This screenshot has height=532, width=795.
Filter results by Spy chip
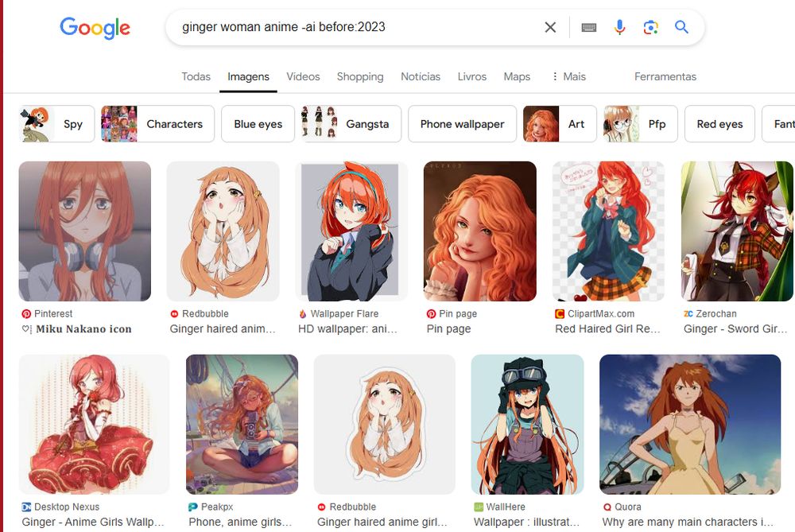click(56, 124)
